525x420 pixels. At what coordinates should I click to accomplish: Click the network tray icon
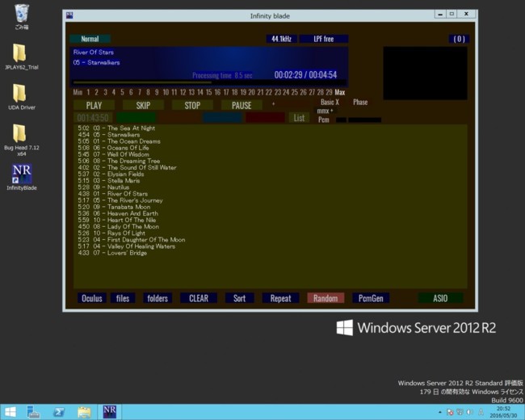click(460, 412)
